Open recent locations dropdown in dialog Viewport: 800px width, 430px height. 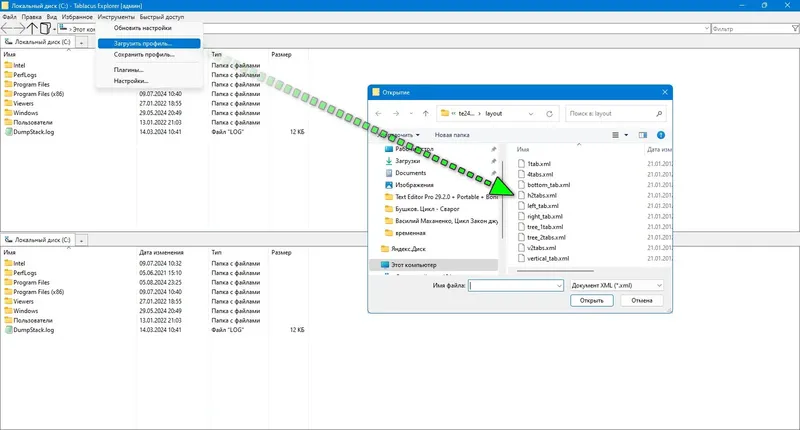[411, 113]
